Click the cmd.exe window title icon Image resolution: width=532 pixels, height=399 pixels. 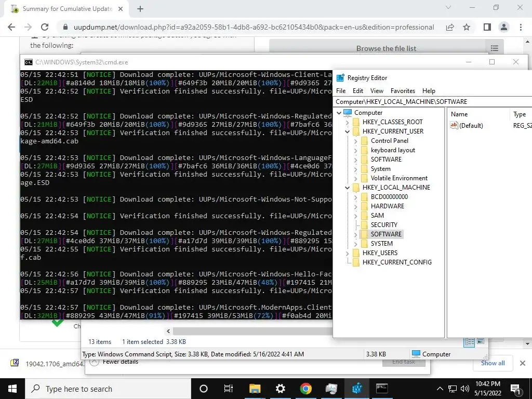pos(29,62)
